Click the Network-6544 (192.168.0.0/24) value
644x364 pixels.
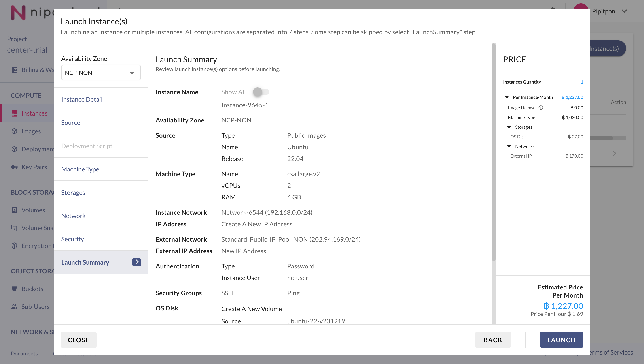point(267,212)
